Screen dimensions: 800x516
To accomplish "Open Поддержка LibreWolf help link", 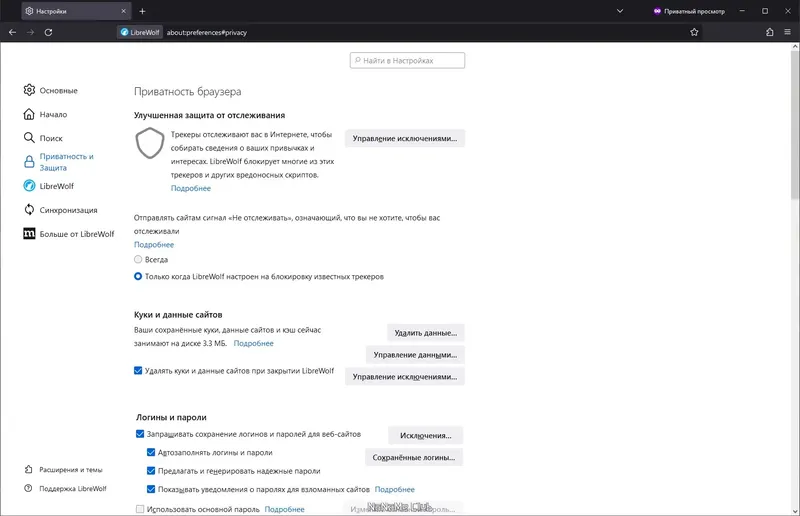I will [x=72, y=488].
